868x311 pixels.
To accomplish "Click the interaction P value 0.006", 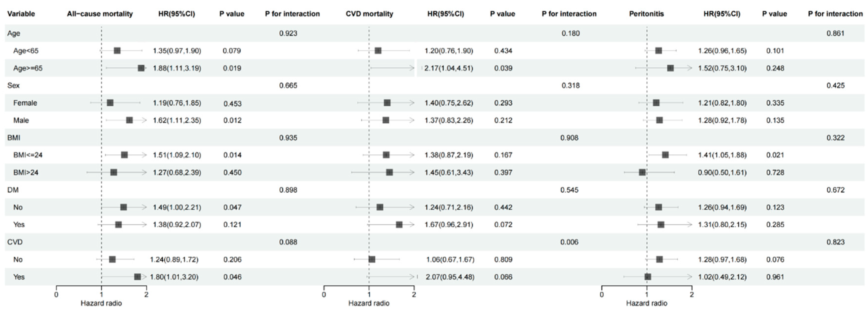I will [569, 242].
